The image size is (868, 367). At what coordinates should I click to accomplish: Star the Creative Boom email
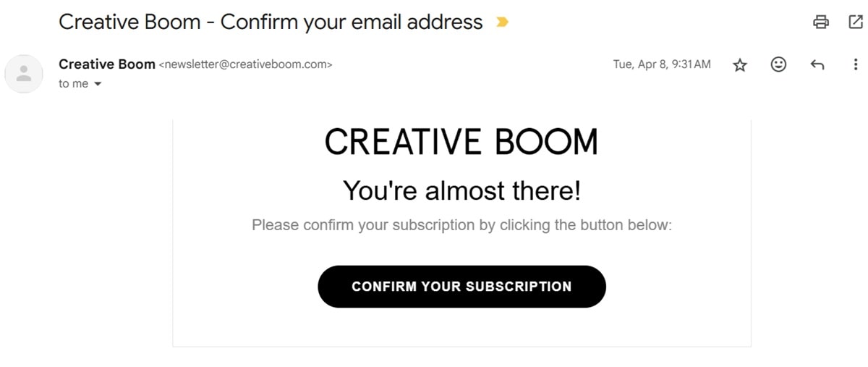tap(739, 65)
